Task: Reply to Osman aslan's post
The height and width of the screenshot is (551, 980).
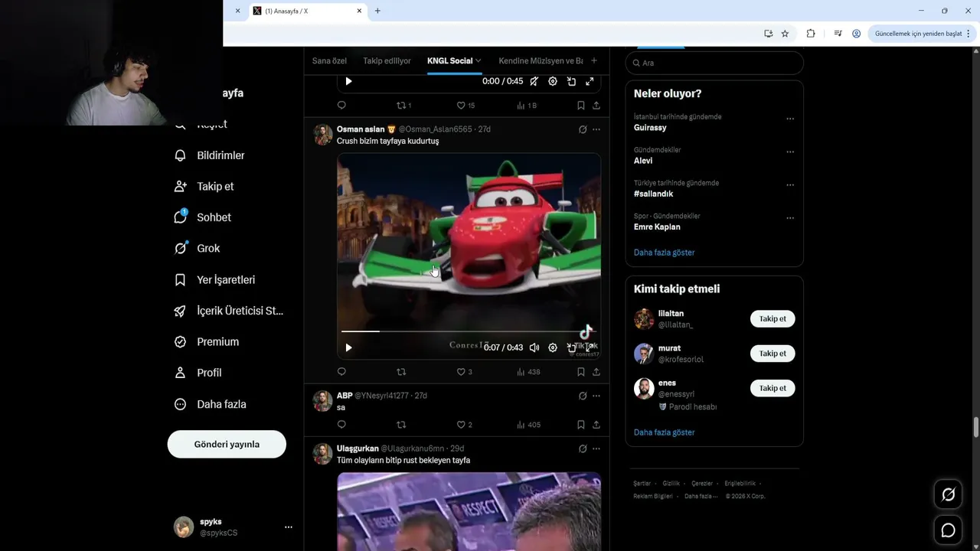Action: tap(341, 372)
